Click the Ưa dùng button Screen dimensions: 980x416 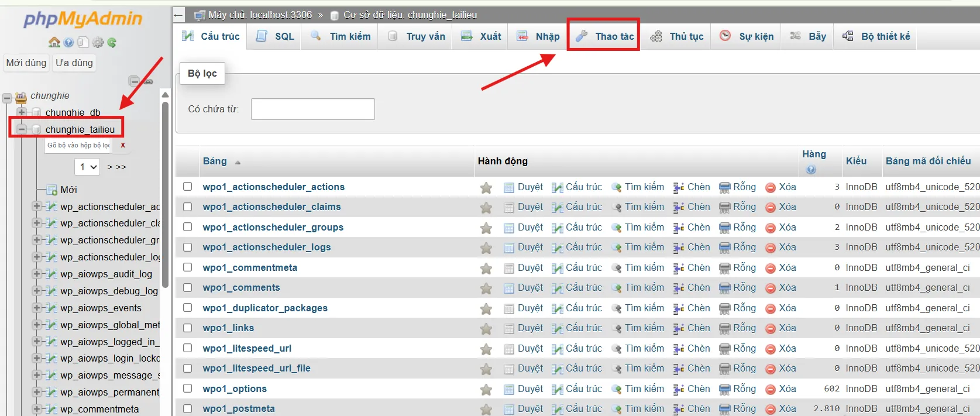tap(74, 63)
